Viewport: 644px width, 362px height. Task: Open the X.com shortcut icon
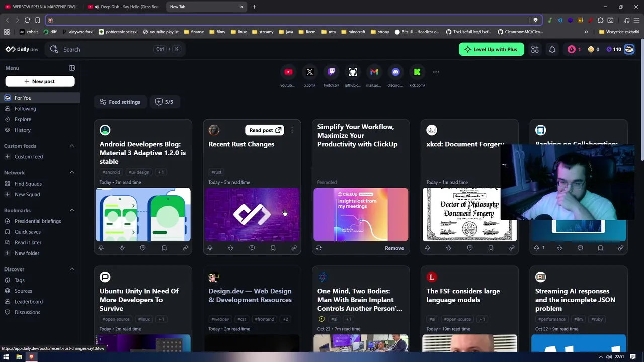tap(310, 72)
